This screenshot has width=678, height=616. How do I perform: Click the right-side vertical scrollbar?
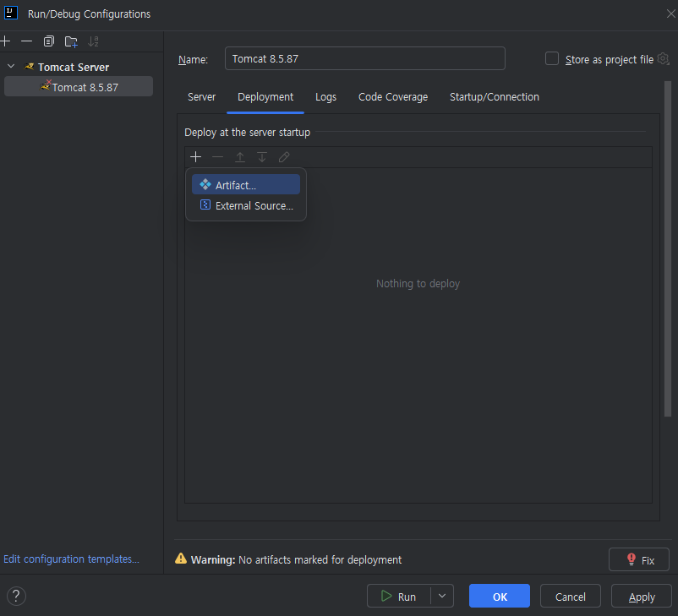pos(668,248)
